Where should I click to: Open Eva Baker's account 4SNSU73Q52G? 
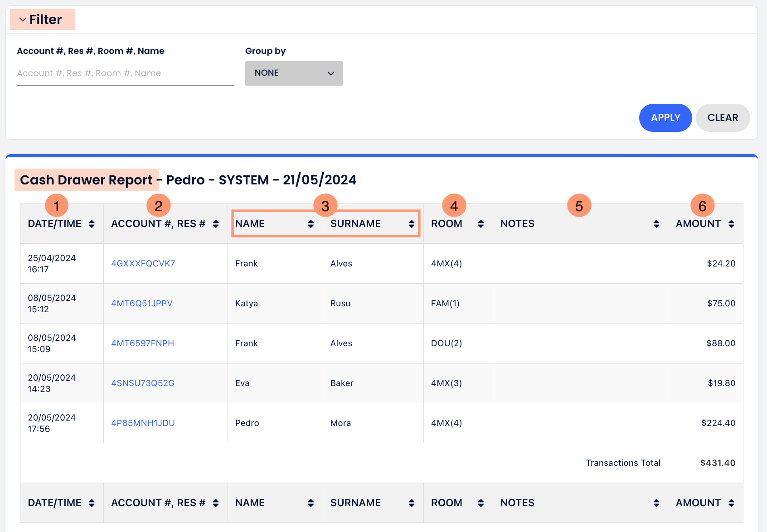point(143,383)
